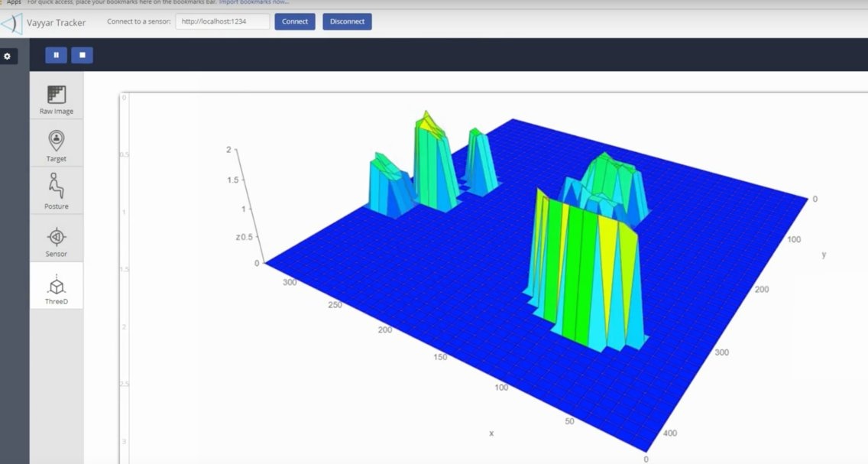
Task: Open the Sensor panel
Action: click(57, 241)
